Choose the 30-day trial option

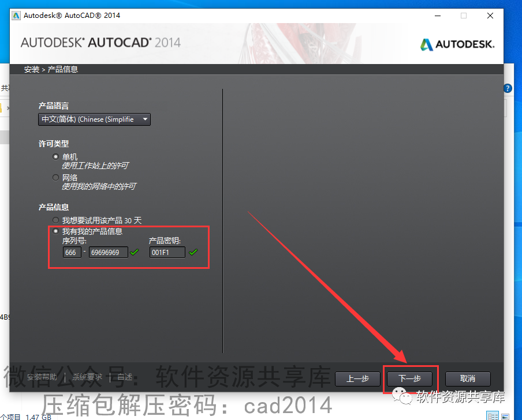click(55, 220)
